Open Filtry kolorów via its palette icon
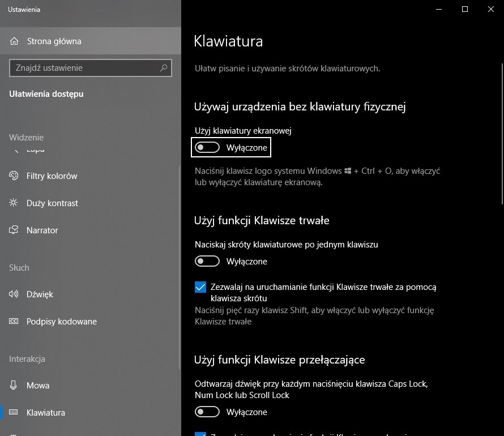This screenshot has height=436, width=504. pyautogui.click(x=14, y=176)
